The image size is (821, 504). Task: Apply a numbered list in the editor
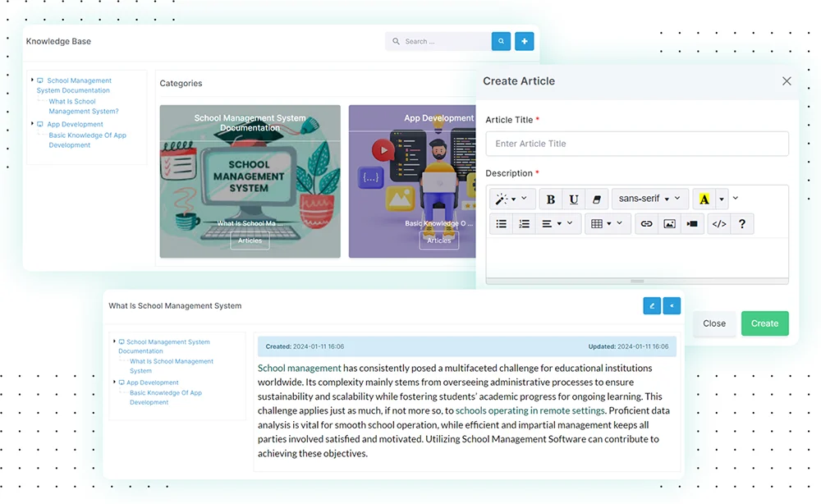coord(524,223)
